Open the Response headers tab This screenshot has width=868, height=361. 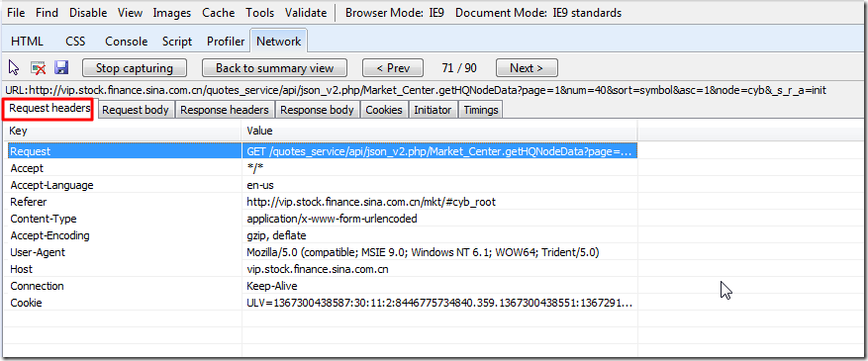pyautogui.click(x=225, y=110)
